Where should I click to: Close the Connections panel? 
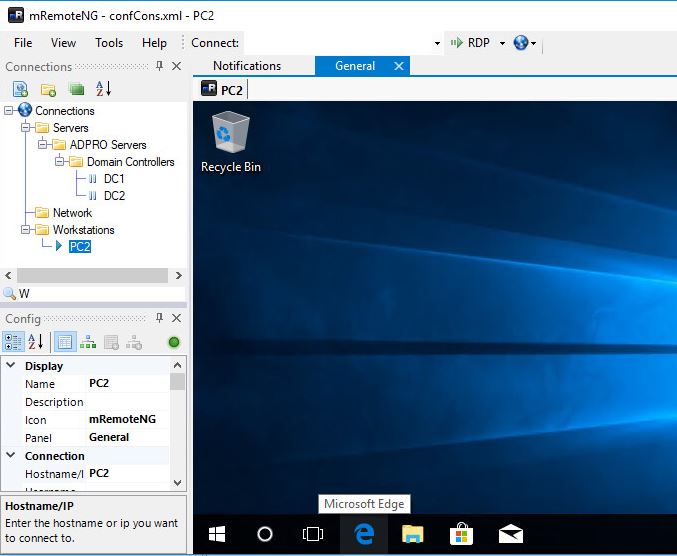(x=176, y=66)
